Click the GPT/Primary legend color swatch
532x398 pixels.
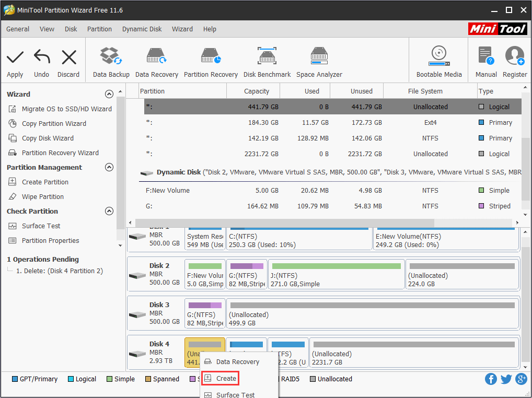[x=15, y=379]
